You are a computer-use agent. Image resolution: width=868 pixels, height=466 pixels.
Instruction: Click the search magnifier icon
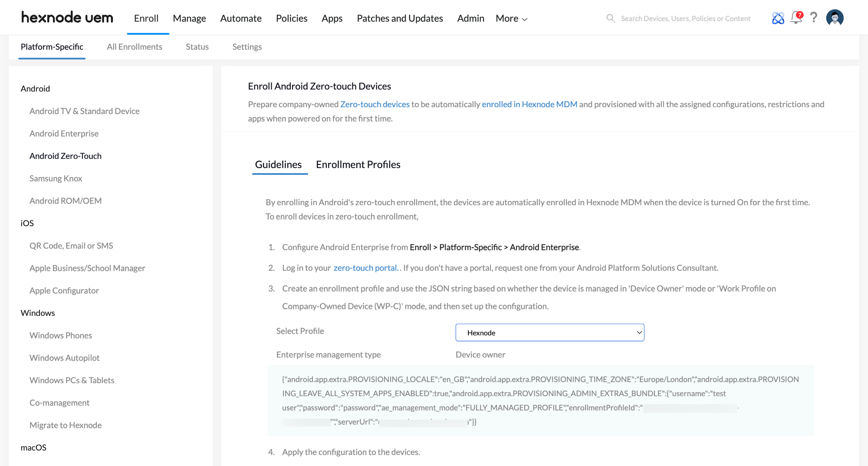(x=610, y=18)
